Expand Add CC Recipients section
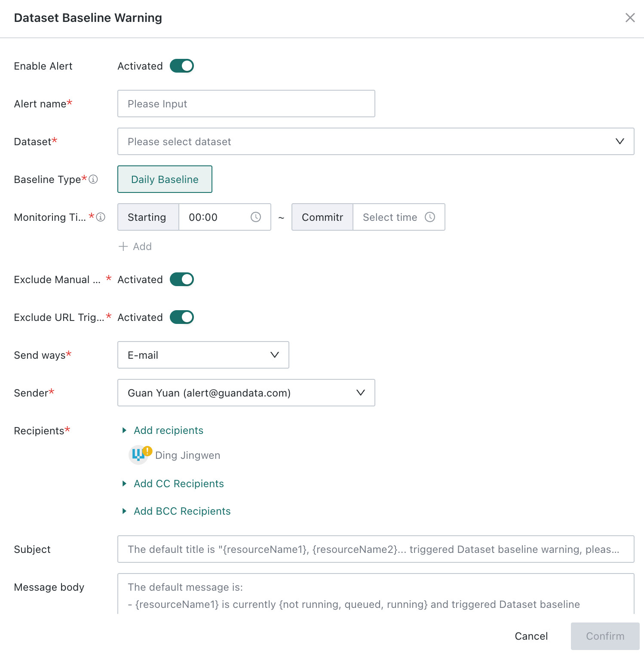This screenshot has width=644, height=653. pos(173,484)
